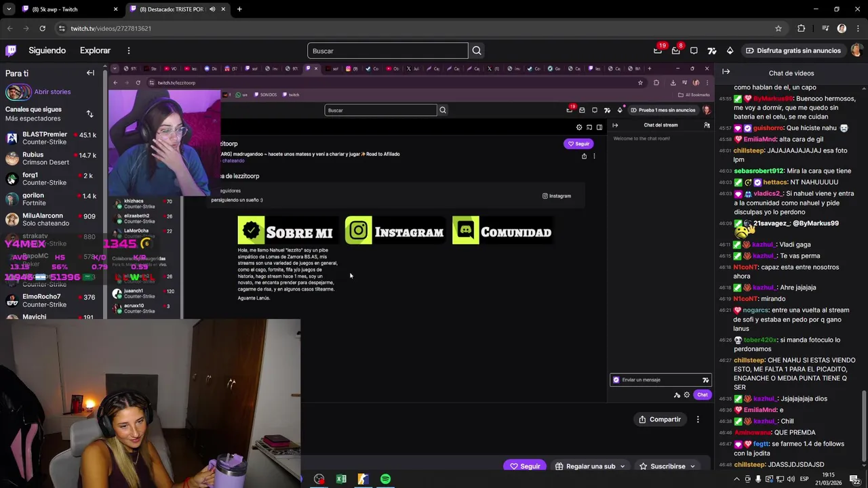This screenshot has width=868, height=488.
Task: Open the tab search dropdown
Action: 9,9
